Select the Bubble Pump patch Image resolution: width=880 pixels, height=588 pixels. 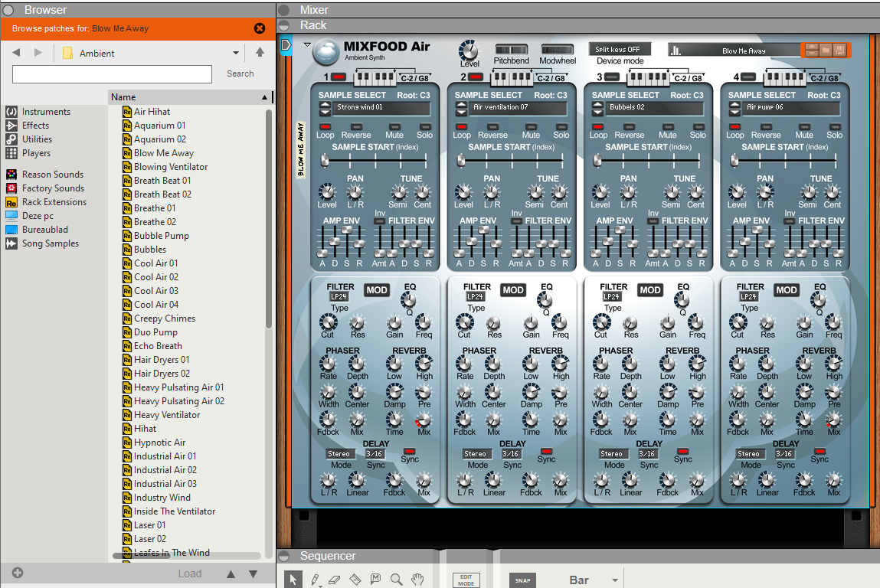click(161, 236)
